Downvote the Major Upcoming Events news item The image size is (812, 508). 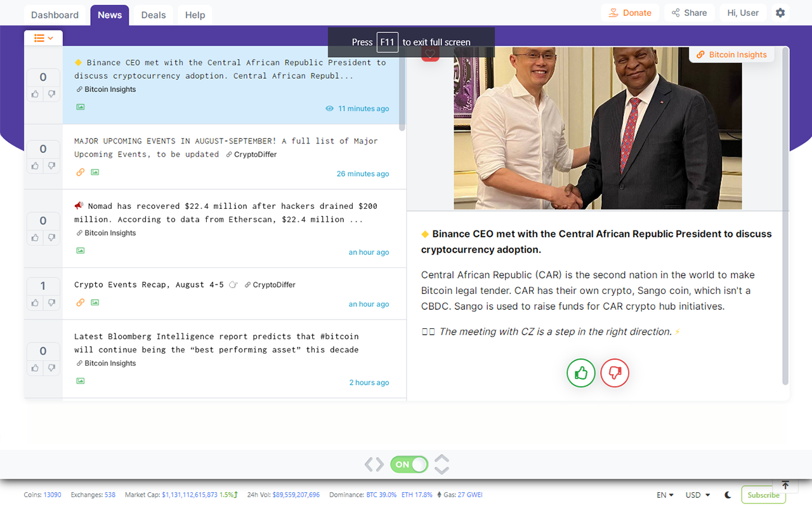pyautogui.click(x=51, y=166)
